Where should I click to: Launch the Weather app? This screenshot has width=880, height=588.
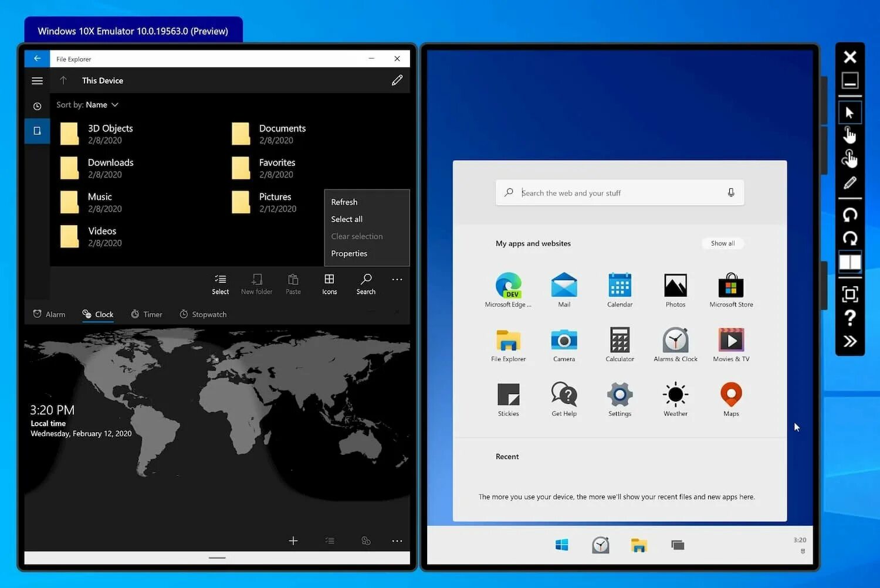[x=676, y=399]
